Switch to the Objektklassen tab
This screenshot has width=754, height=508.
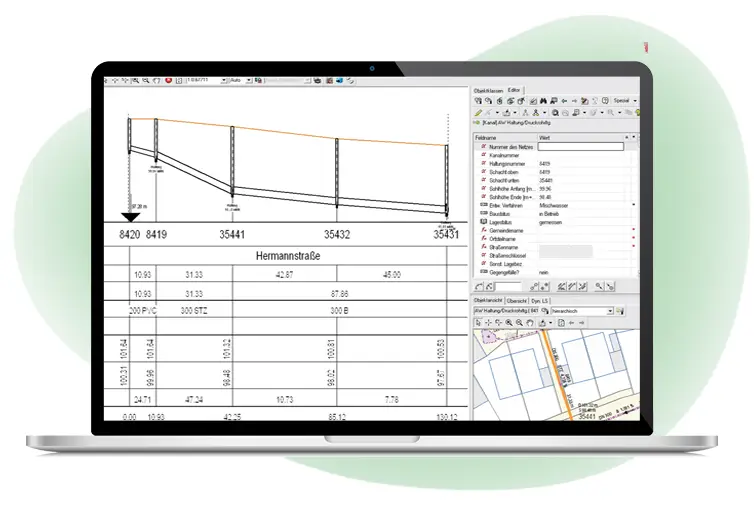pyautogui.click(x=487, y=90)
